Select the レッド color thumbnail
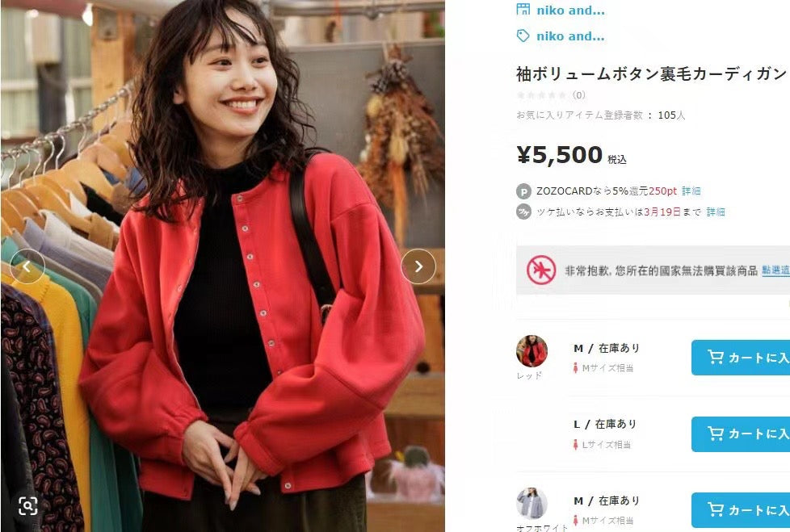 532,351
